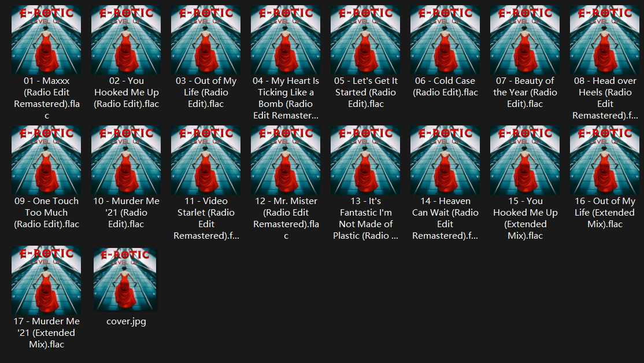Click the 06 - Cold Case thumbnail
The width and height of the screenshot is (644, 363).
pos(445,40)
